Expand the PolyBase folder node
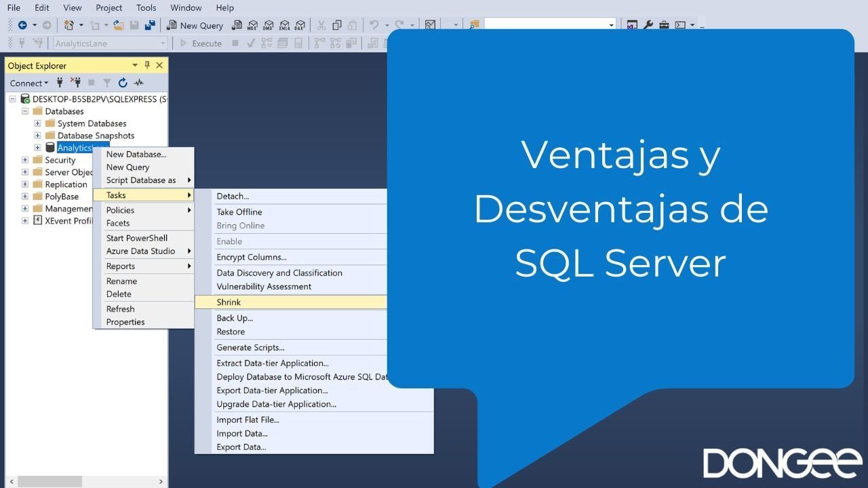 pos(25,197)
